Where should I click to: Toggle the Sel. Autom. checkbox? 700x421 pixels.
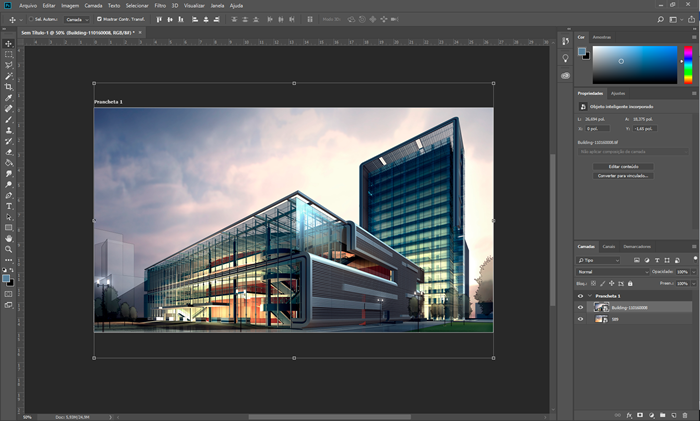coord(31,19)
